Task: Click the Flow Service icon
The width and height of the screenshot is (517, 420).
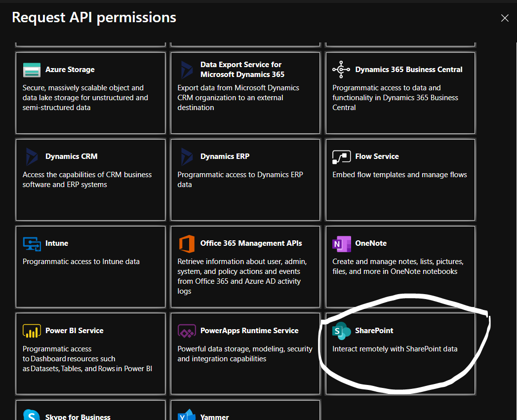Action: pos(341,157)
